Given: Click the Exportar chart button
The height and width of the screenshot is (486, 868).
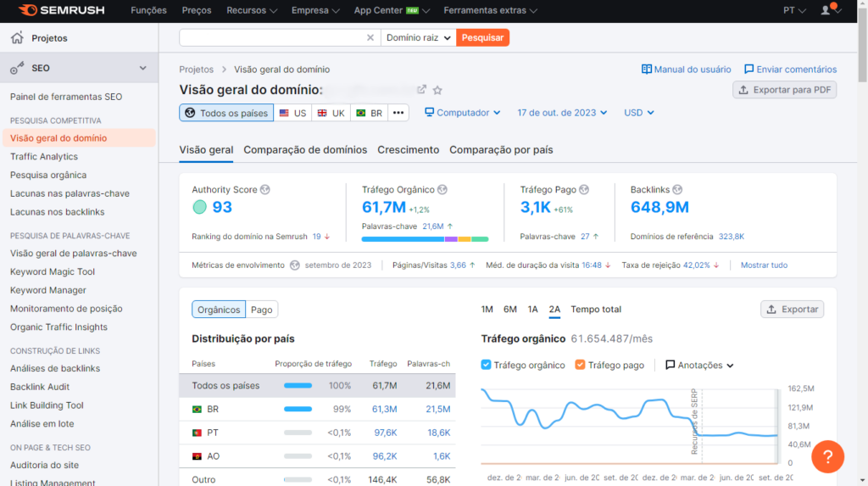Looking at the screenshot, I should [x=793, y=310].
